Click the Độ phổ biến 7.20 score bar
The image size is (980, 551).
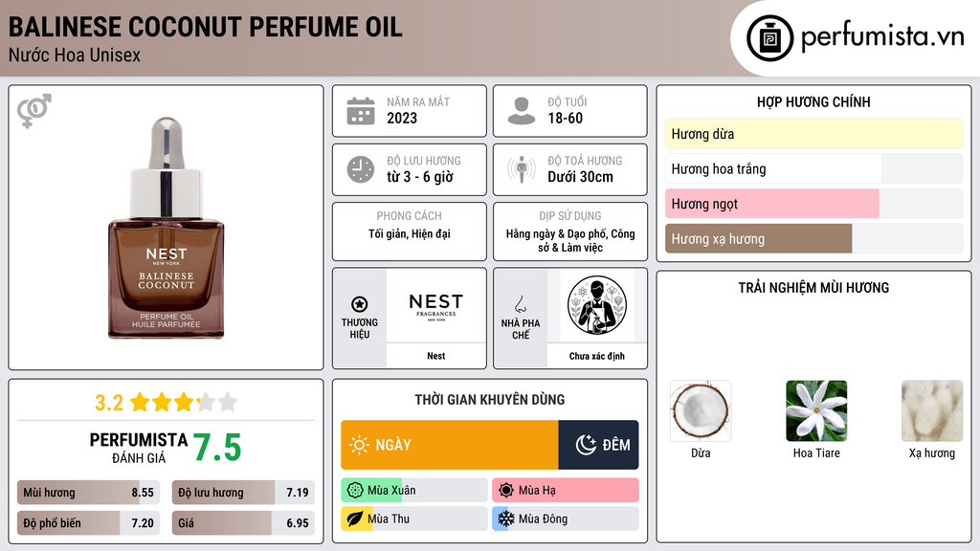click(88, 523)
